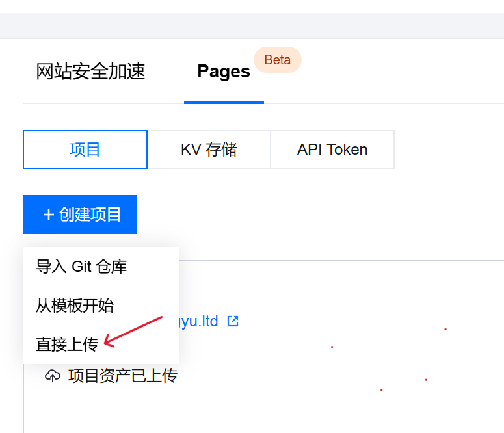Click the red arrow pointing at 直接上传
The height and width of the screenshot is (433, 504).
click(133, 330)
